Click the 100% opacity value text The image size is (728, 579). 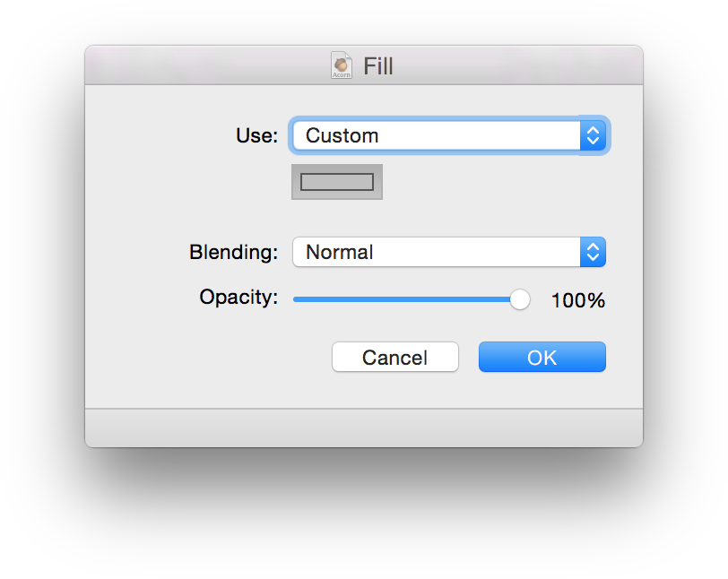(578, 300)
